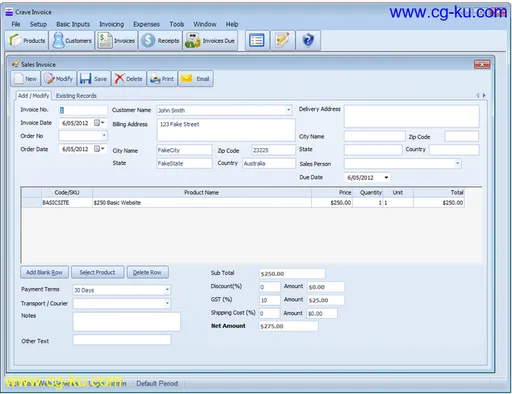This screenshot has height=394, width=512.
Task: Print the invoice with Print button
Action: click(x=162, y=79)
